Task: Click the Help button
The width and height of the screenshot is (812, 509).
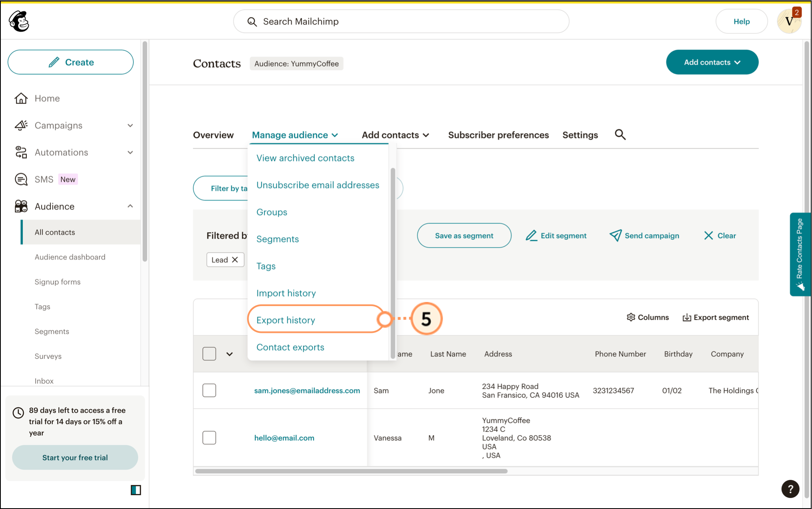Action: pos(741,22)
